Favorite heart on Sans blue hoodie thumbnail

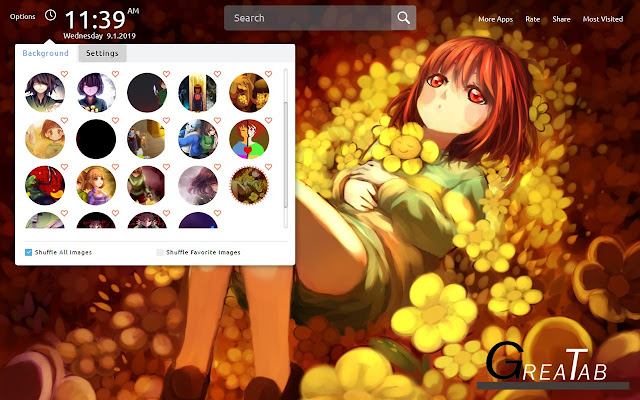[218, 120]
